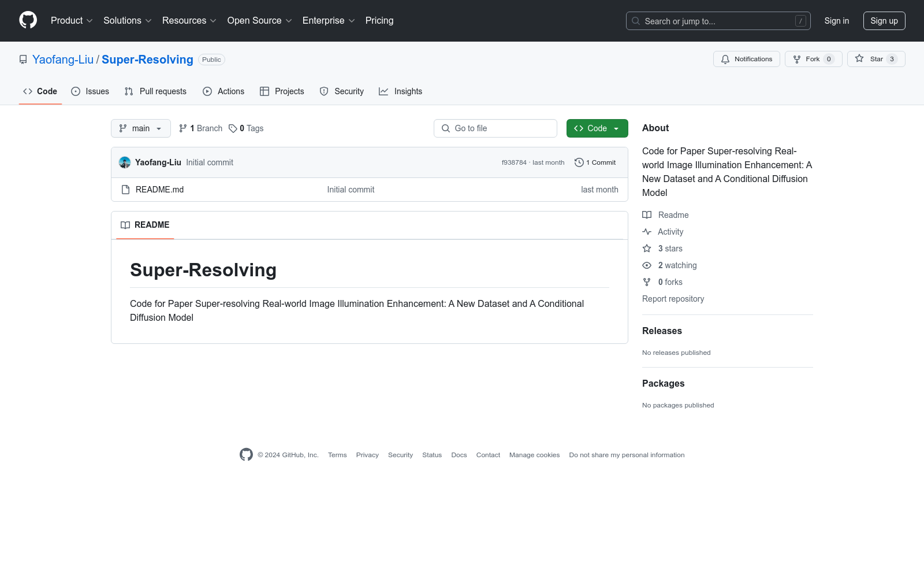
Task: Click the Notifications bell button
Action: pyautogui.click(x=747, y=59)
